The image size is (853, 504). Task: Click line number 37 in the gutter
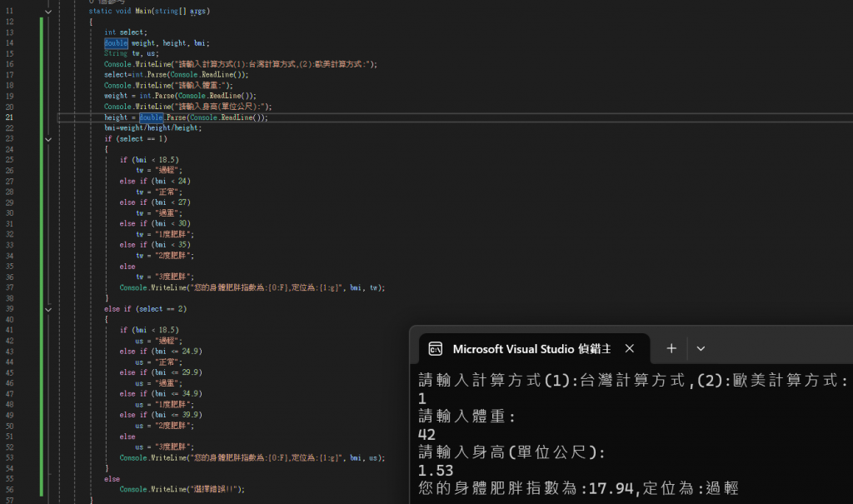pyautogui.click(x=9, y=287)
